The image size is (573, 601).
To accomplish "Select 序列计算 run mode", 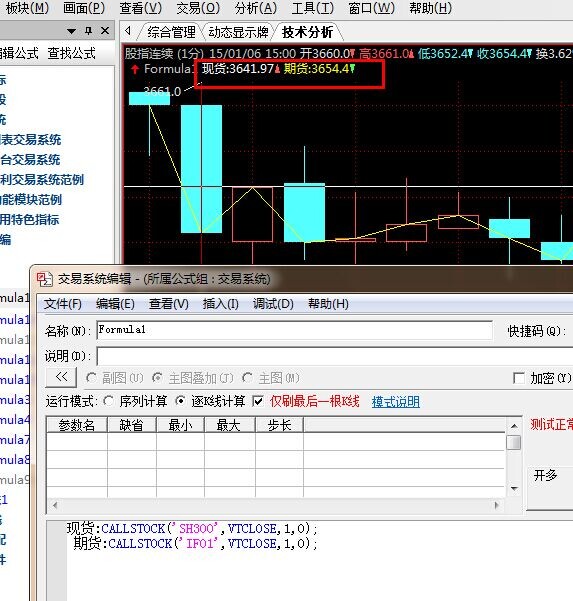I will click(108, 401).
